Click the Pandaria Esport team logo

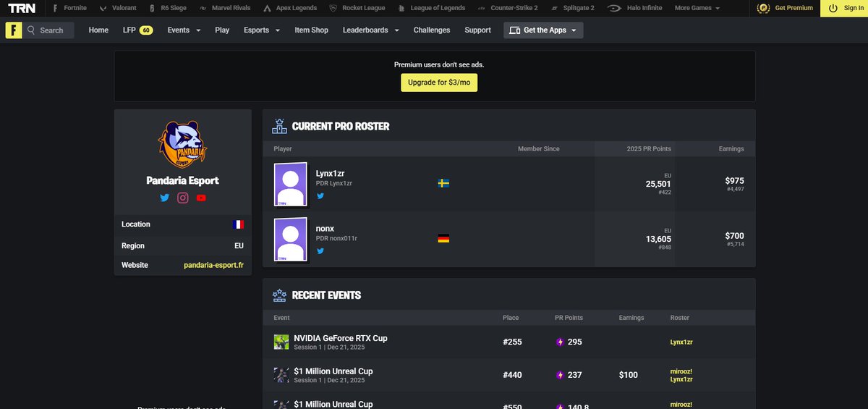click(x=183, y=143)
